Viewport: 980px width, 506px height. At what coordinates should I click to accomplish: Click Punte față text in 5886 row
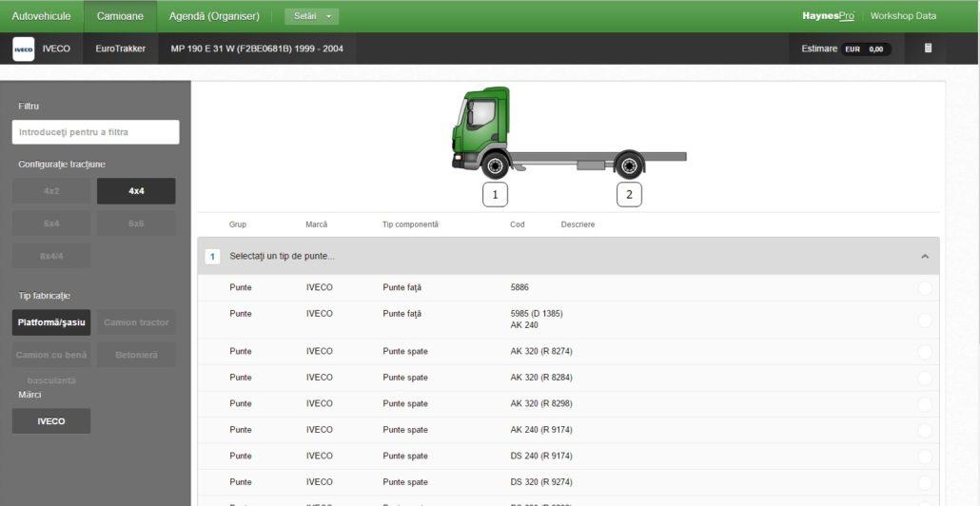click(x=402, y=288)
